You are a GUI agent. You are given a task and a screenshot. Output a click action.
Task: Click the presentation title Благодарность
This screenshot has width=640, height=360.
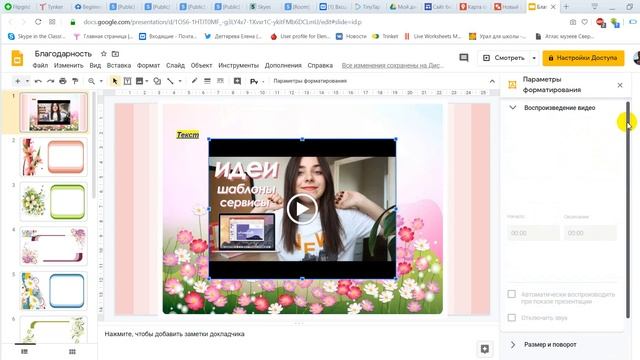coord(63,54)
